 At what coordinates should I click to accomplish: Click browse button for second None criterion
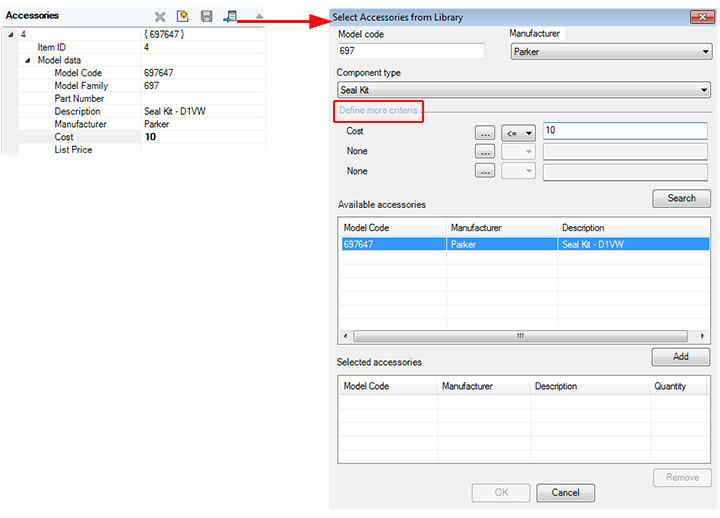click(484, 171)
